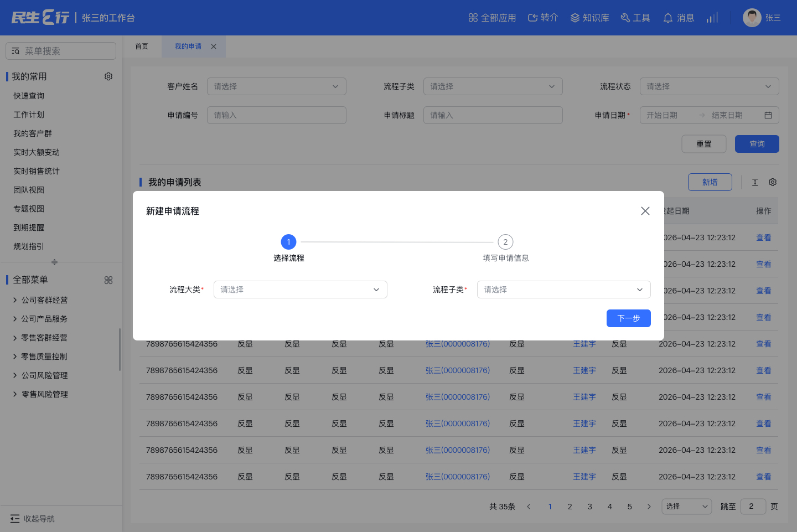
Task: Click the grid icon beside 全部菜单
Action: click(x=108, y=280)
